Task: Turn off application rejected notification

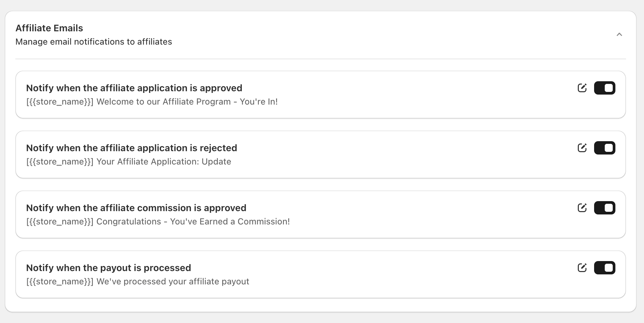Action: (604, 148)
